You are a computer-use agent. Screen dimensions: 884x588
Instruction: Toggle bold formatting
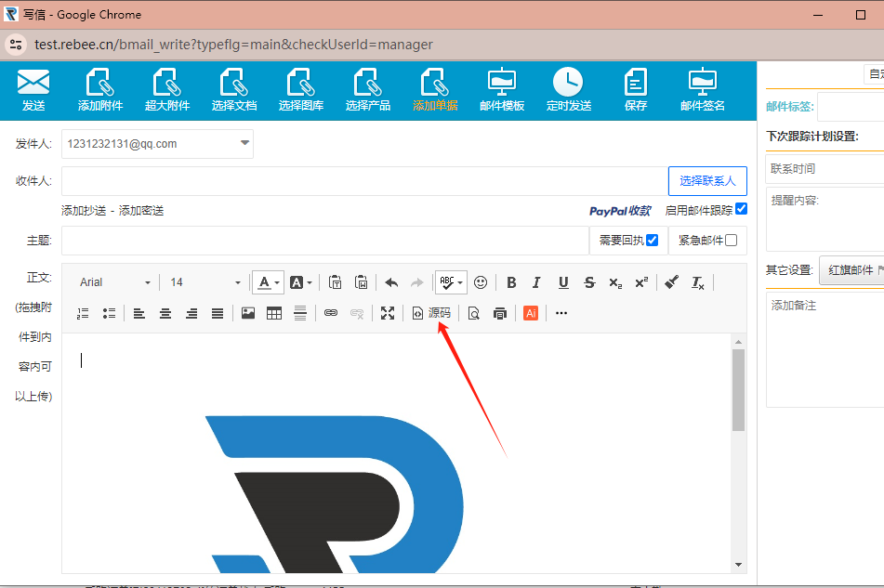coord(511,282)
